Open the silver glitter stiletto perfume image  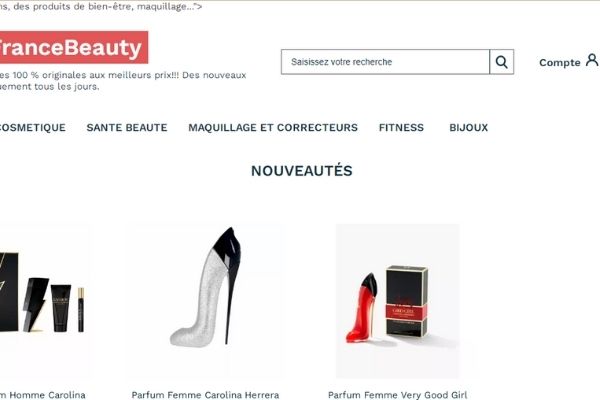205,287
